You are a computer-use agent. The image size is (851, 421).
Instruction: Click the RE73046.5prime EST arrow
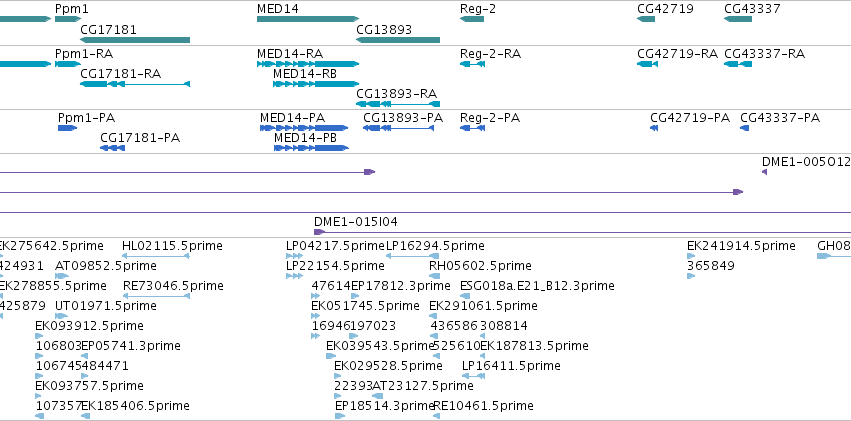pyautogui.click(x=156, y=296)
